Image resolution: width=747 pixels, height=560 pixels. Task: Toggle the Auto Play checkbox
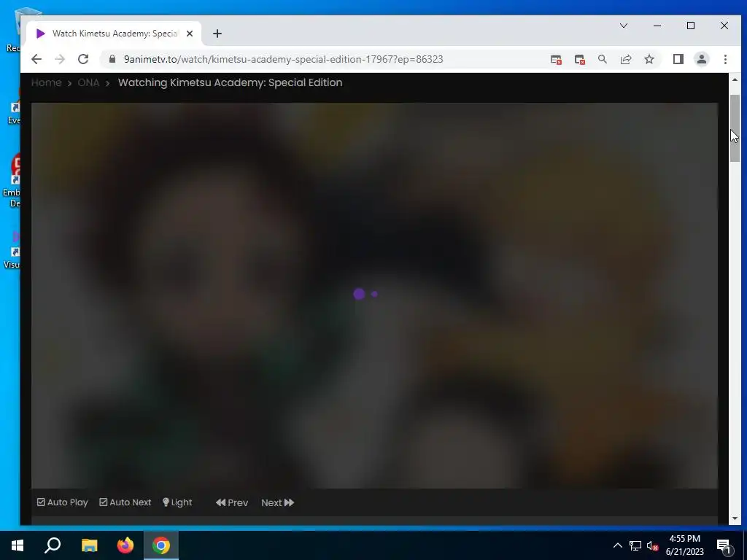coord(63,502)
